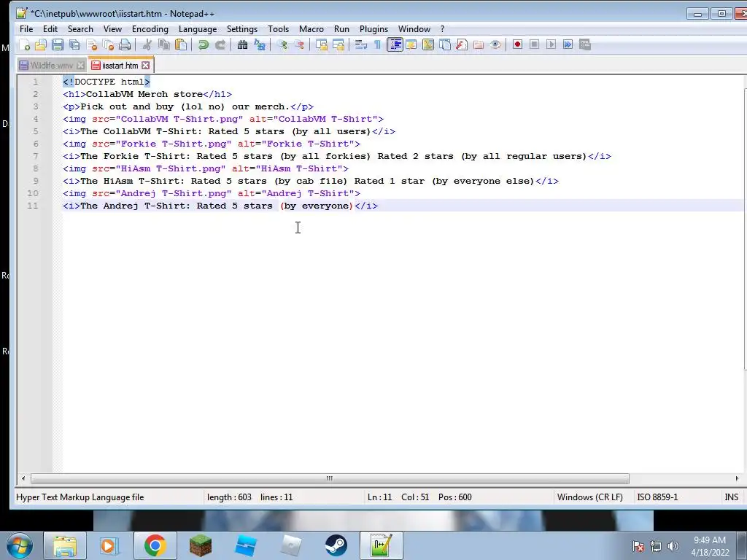Open the Window menu

[414, 29]
